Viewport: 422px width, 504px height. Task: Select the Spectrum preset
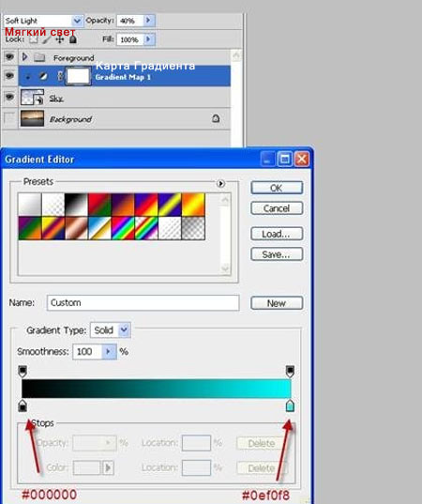pyautogui.click(x=123, y=228)
